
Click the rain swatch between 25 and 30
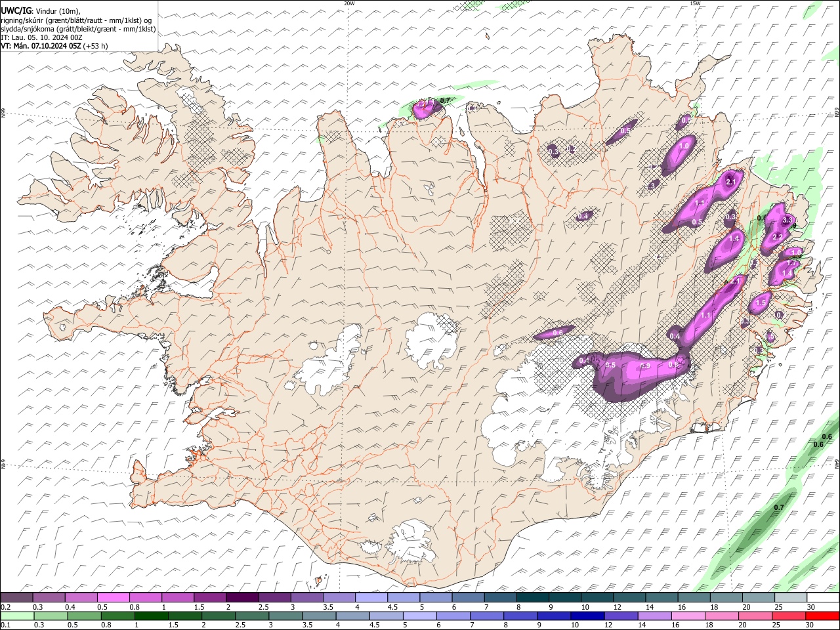788,616
